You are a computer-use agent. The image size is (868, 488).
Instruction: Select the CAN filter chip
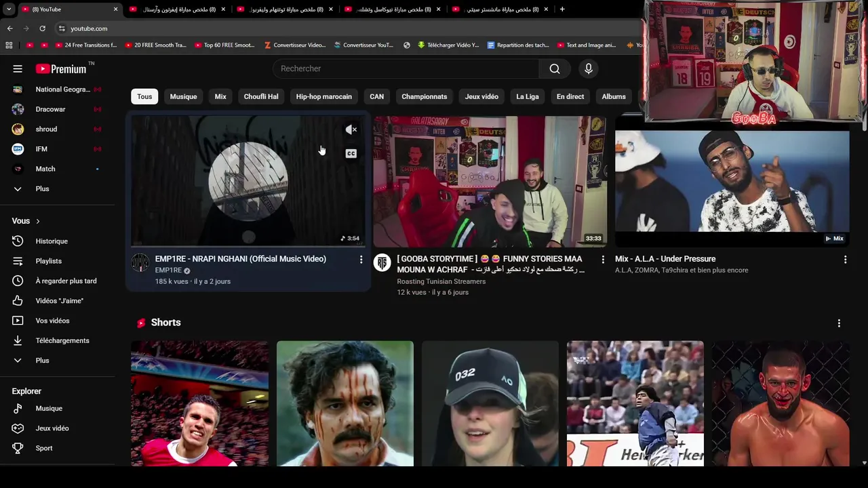[376, 96]
